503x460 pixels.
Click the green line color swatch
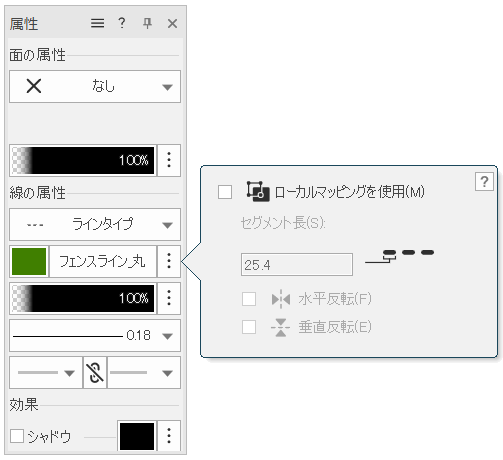tap(29, 261)
